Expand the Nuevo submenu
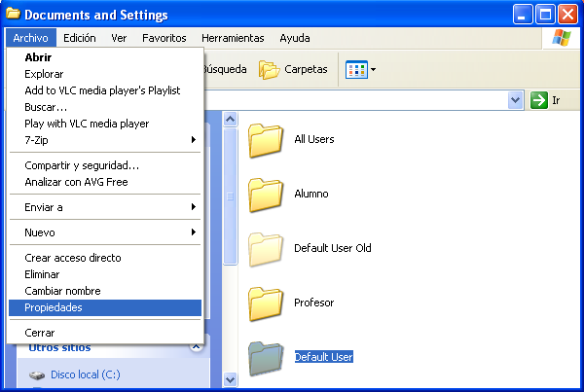This screenshot has width=584, height=392. click(x=105, y=232)
